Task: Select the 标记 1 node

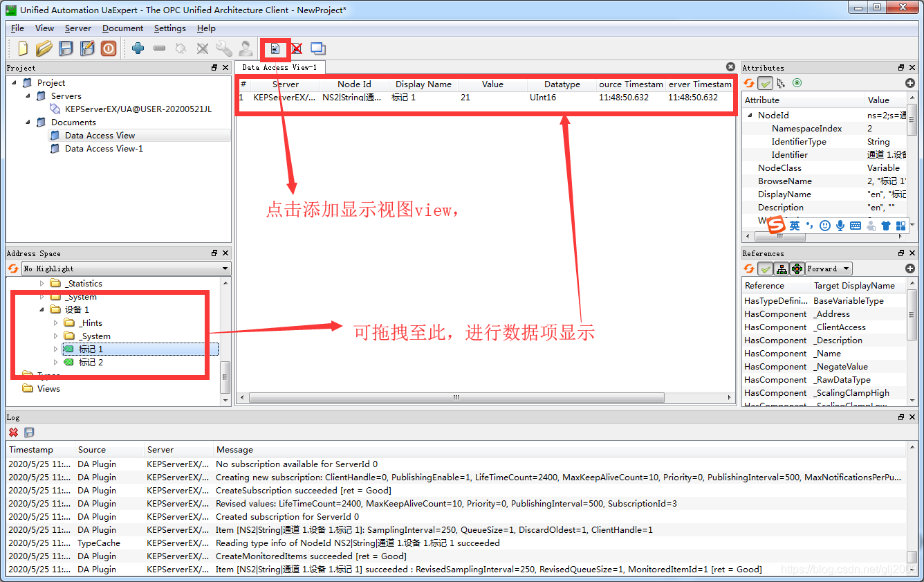Action: [x=91, y=349]
